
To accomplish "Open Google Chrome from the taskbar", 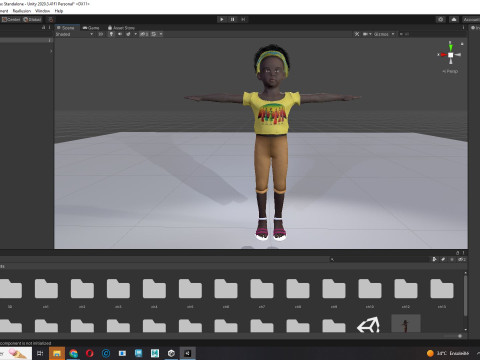I will [x=73, y=353].
